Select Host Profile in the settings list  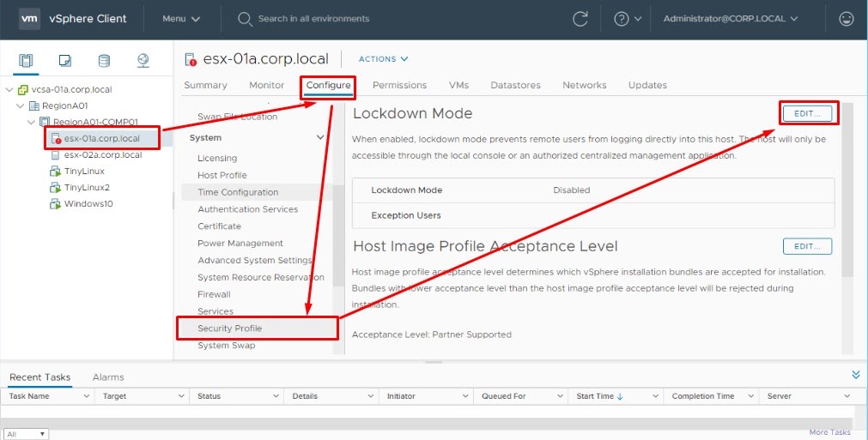(222, 175)
